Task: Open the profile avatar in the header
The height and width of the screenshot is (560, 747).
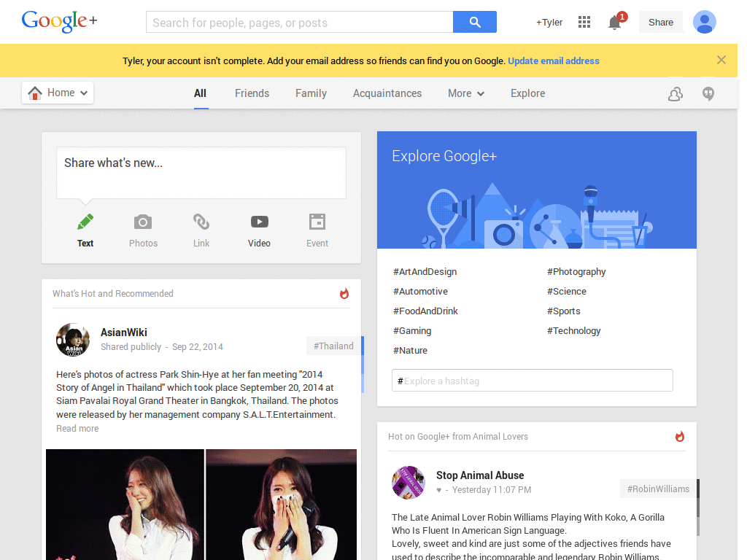Action: tap(704, 22)
